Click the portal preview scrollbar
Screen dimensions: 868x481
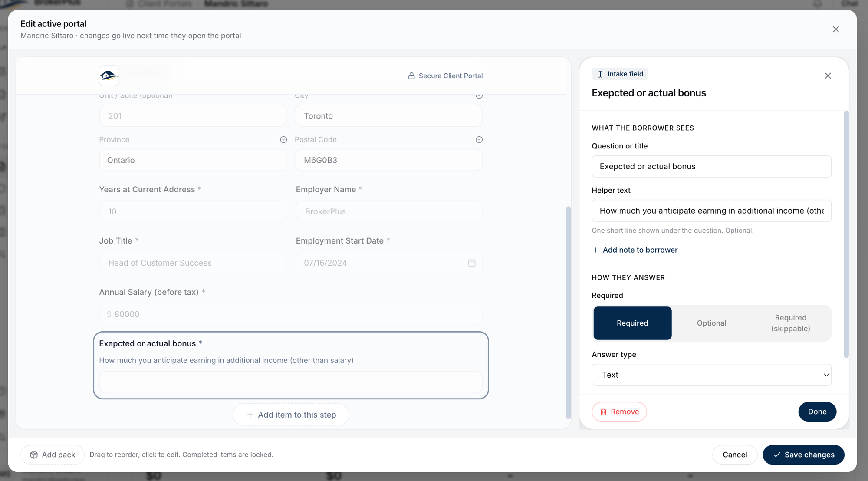click(568, 313)
